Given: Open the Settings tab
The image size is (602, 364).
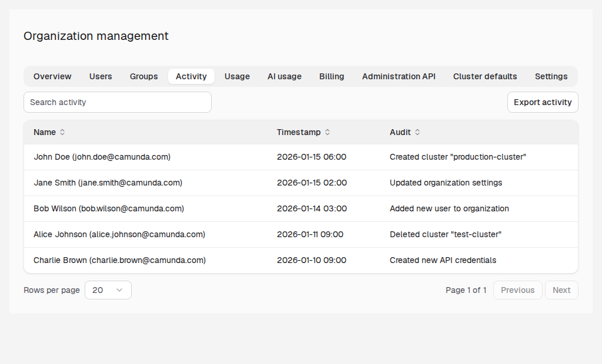Looking at the screenshot, I should click(x=551, y=76).
